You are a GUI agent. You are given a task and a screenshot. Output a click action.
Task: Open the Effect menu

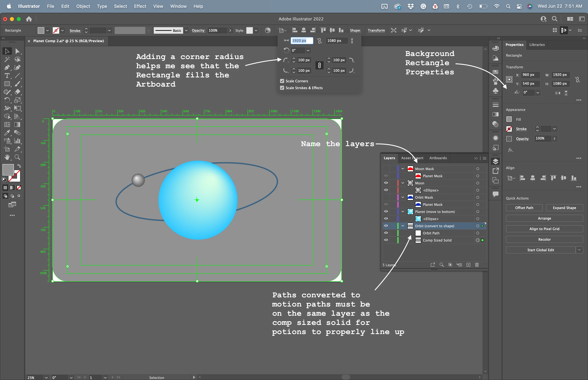click(x=140, y=6)
